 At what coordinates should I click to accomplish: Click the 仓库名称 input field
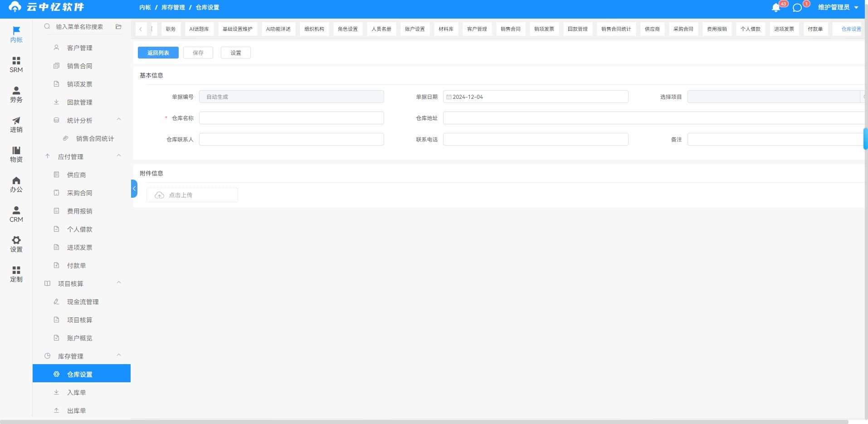click(292, 118)
